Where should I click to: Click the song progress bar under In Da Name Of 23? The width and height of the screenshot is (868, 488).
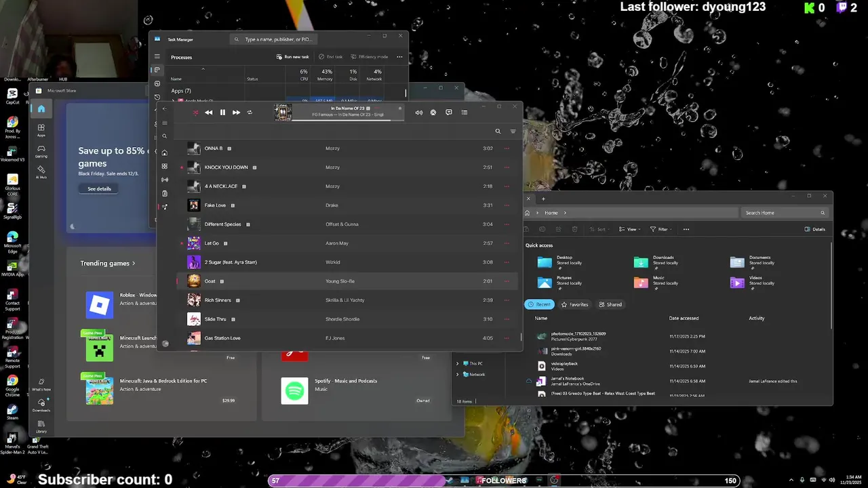pyautogui.click(x=348, y=121)
